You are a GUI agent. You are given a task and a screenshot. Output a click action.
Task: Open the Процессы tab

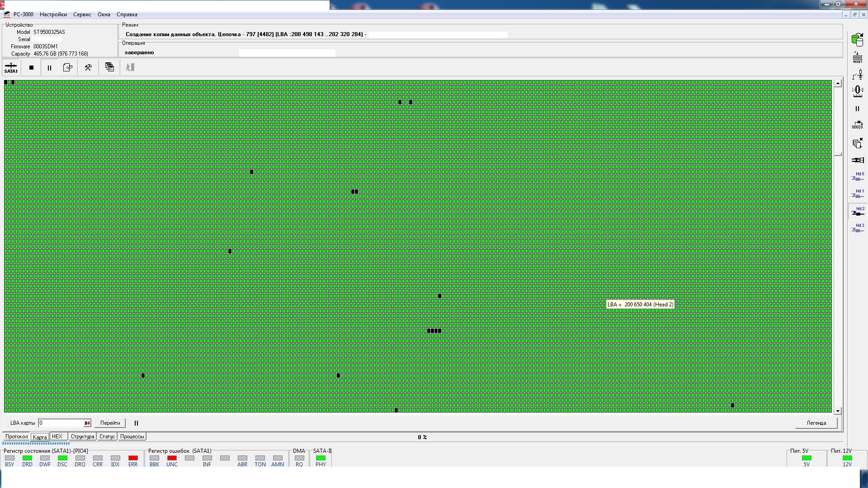point(132,436)
